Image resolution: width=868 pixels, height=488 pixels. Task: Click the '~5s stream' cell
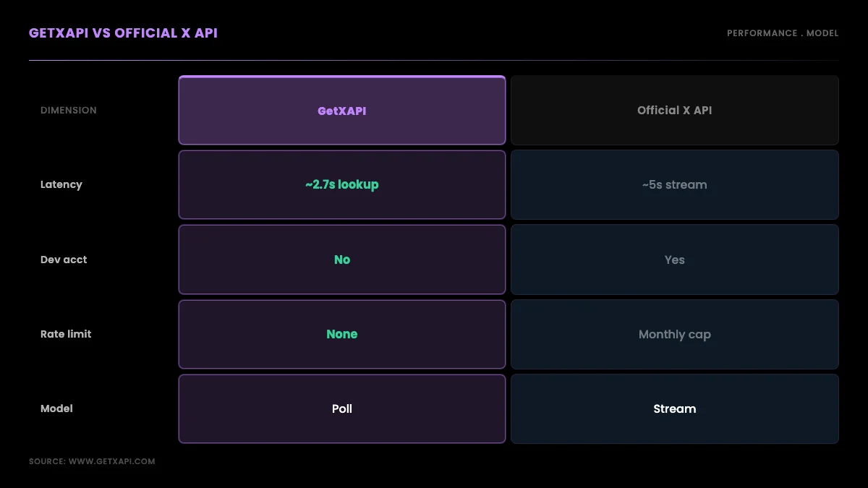click(x=675, y=184)
